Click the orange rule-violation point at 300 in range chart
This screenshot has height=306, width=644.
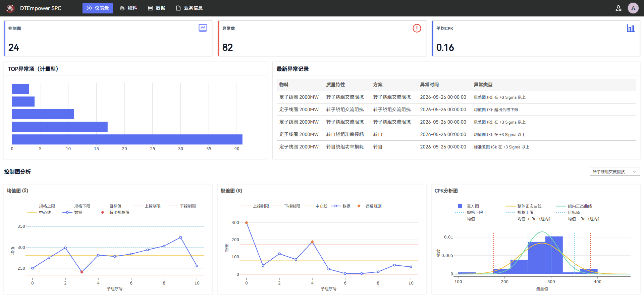pos(247,223)
